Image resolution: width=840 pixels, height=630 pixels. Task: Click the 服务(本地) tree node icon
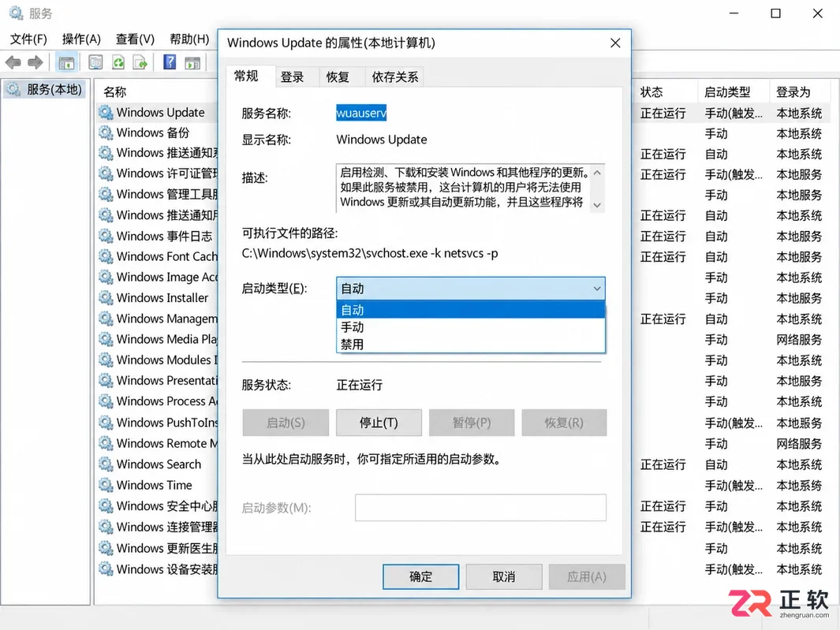tap(14, 89)
